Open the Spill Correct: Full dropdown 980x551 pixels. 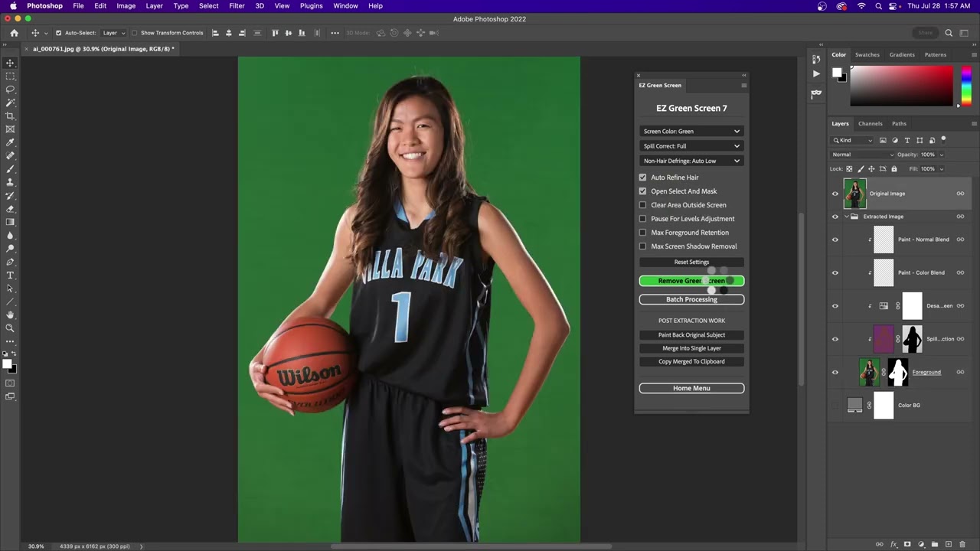(x=691, y=146)
